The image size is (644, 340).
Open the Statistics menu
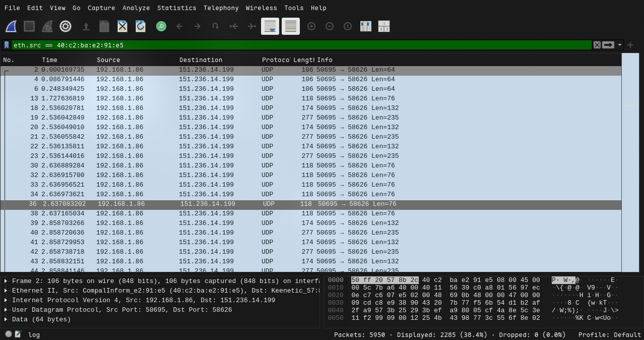176,8
